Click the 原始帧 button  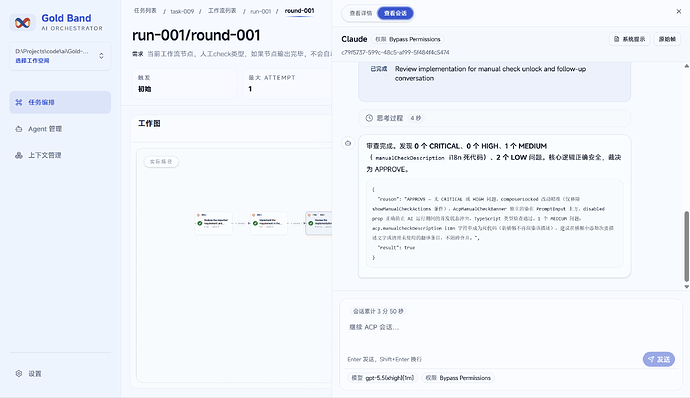click(x=667, y=39)
